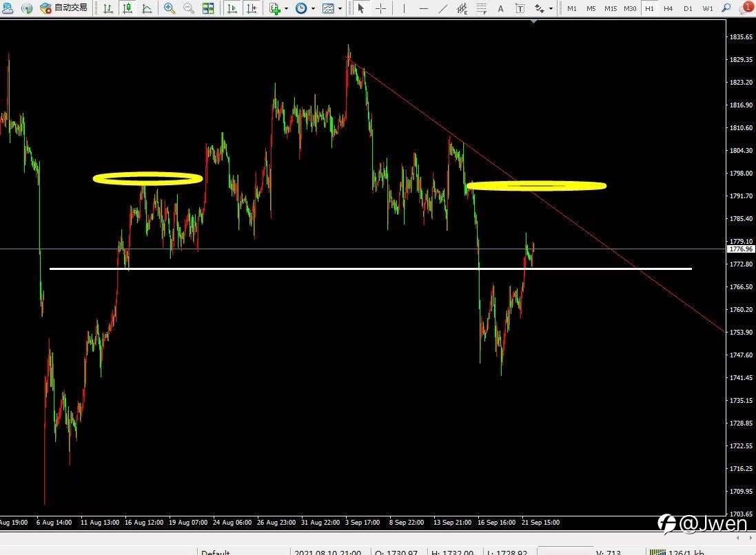Click the 21 Sep 15:00 time label
This screenshot has width=756, height=555.
(x=540, y=522)
